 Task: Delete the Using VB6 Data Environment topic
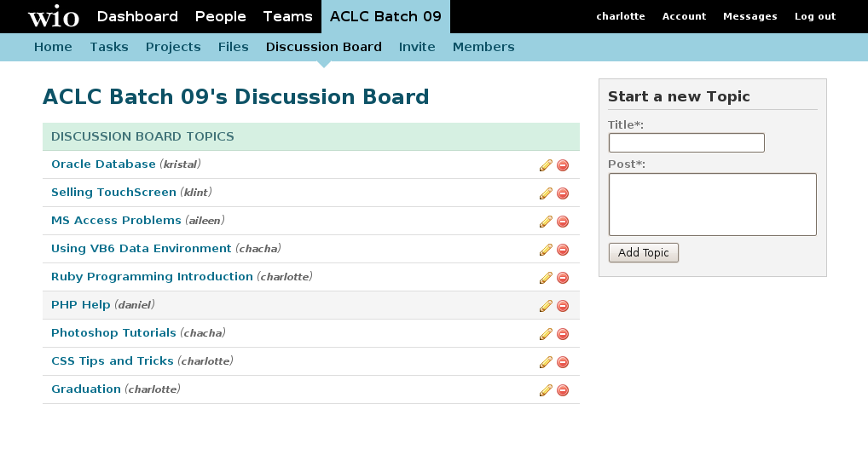[563, 250]
